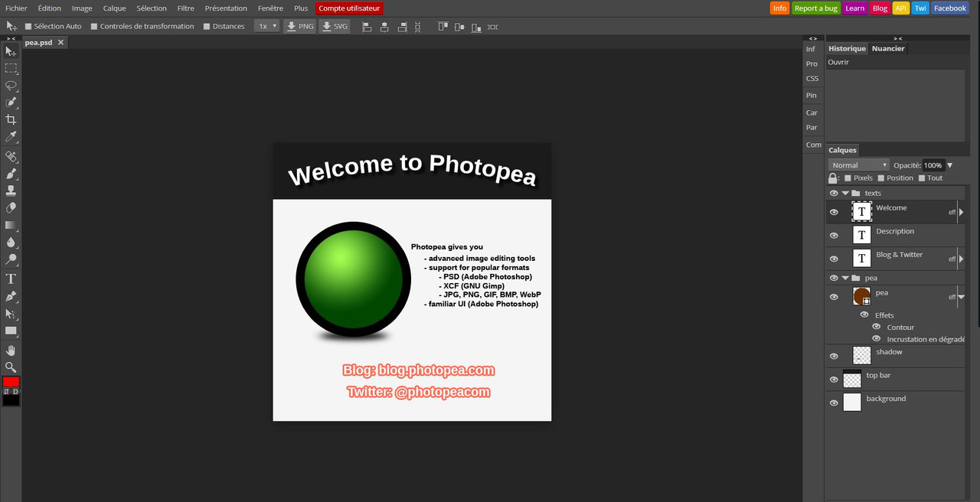Collapse effects of the pea layer
The height and width of the screenshot is (502, 980).
coord(961,297)
